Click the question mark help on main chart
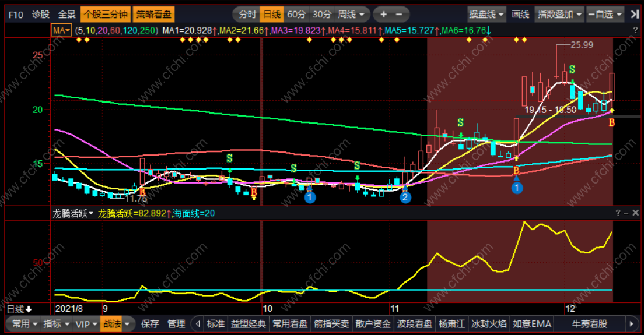The height and width of the screenshot is (335, 644). point(635,30)
